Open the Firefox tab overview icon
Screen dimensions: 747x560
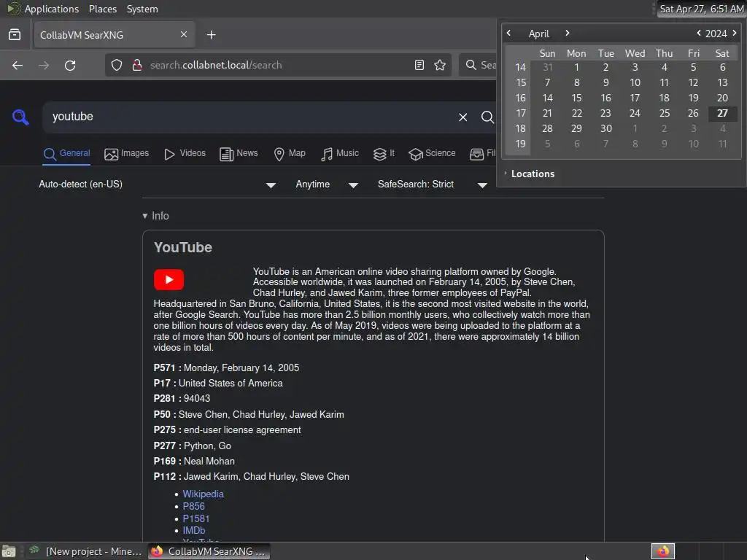(15, 35)
